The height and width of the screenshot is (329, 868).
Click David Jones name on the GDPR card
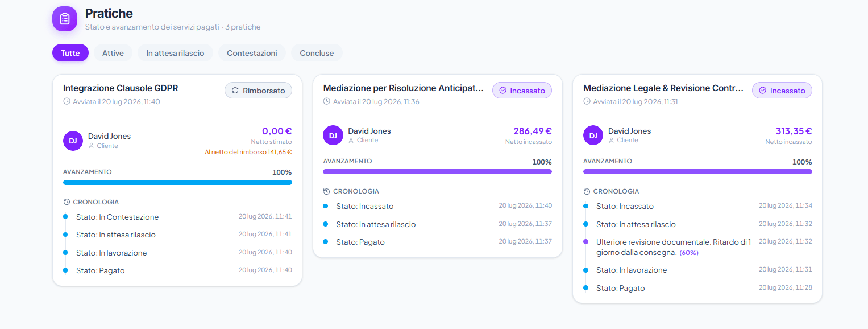coord(109,136)
